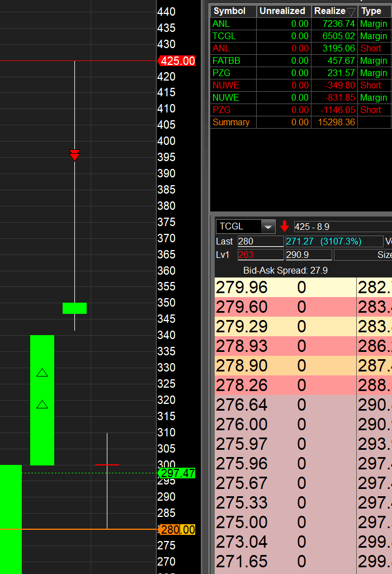Image resolution: width=392 pixels, height=574 pixels.
Task: Click the sort arrow in the Realized header
Action: (x=351, y=12)
